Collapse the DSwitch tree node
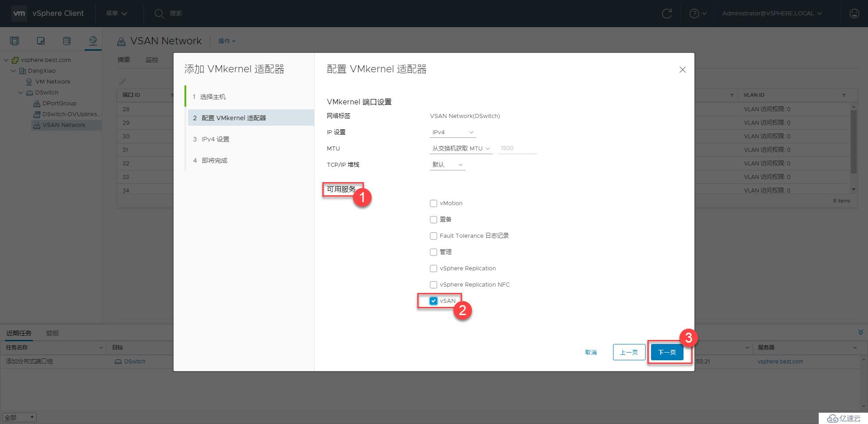Image resolution: width=868 pixels, height=424 pixels. (21, 93)
